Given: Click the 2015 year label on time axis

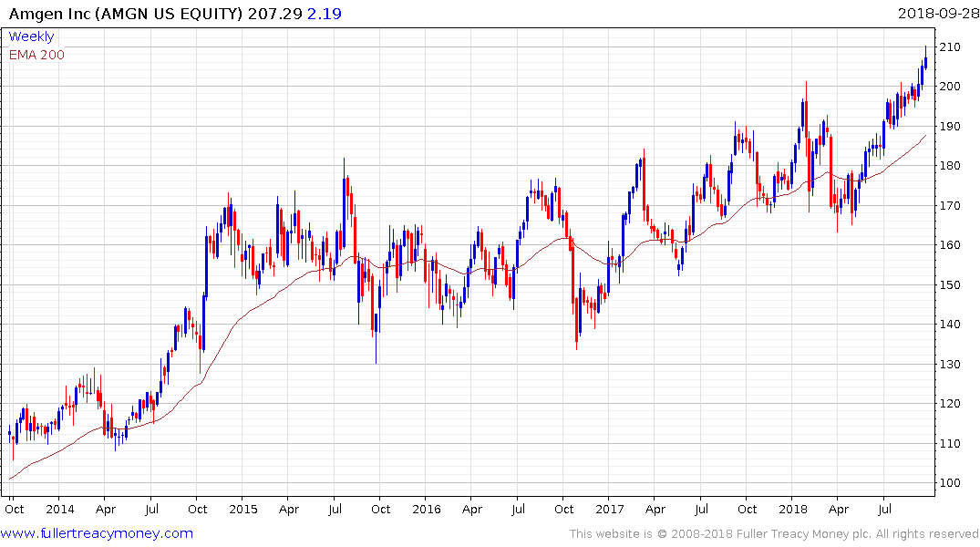Looking at the screenshot, I should (x=243, y=510).
